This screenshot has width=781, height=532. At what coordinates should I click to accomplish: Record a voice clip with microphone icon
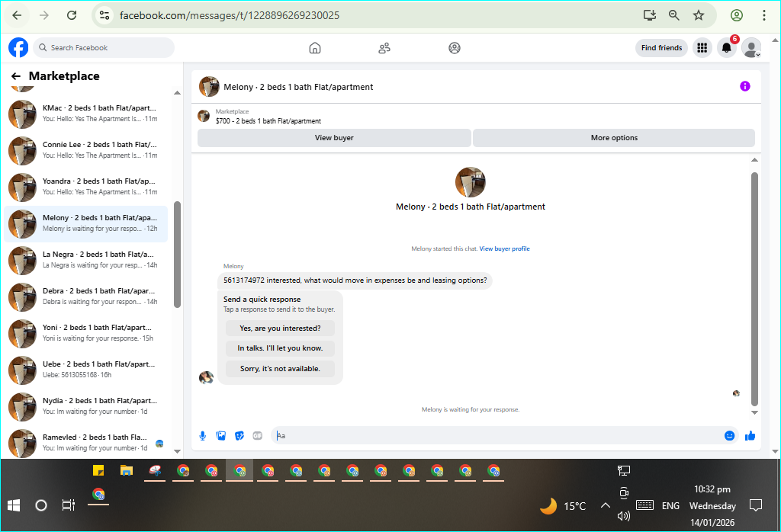tap(203, 436)
